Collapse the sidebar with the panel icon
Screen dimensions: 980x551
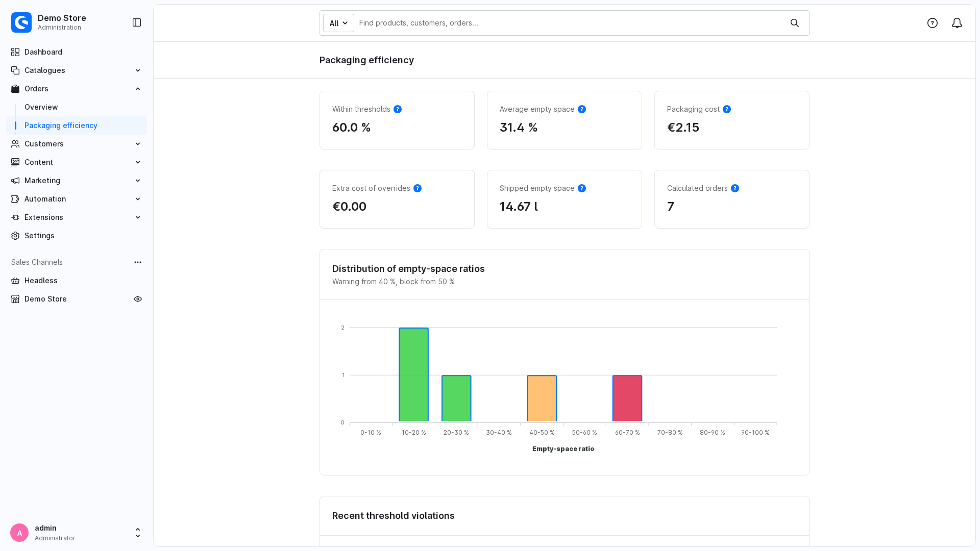[x=137, y=22]
